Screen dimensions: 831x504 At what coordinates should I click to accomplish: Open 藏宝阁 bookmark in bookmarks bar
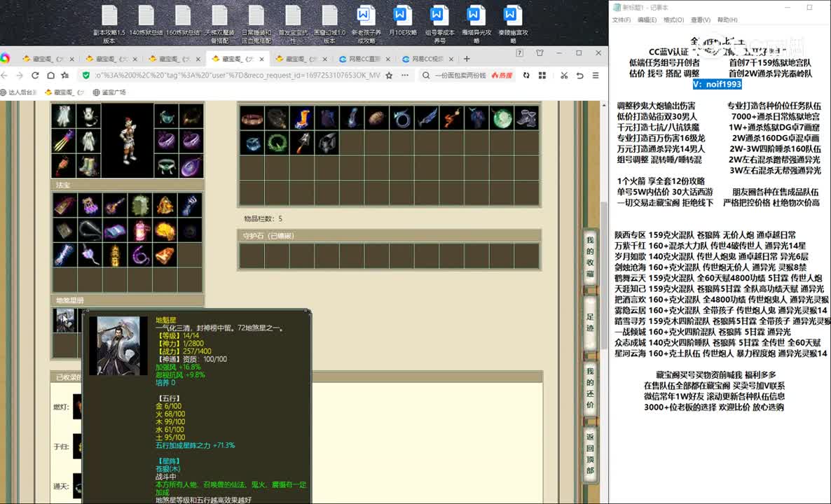[64, 92]
